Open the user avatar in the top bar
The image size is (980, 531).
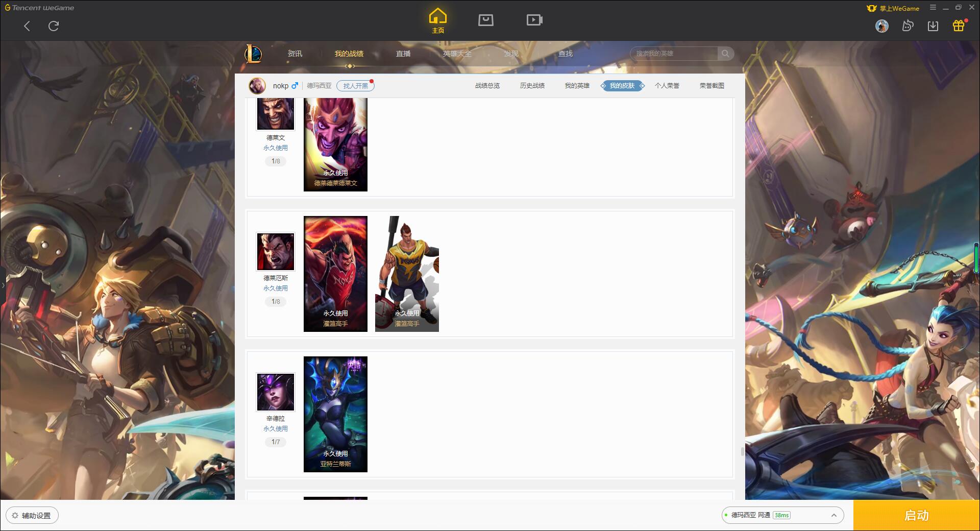click(881, 26)
